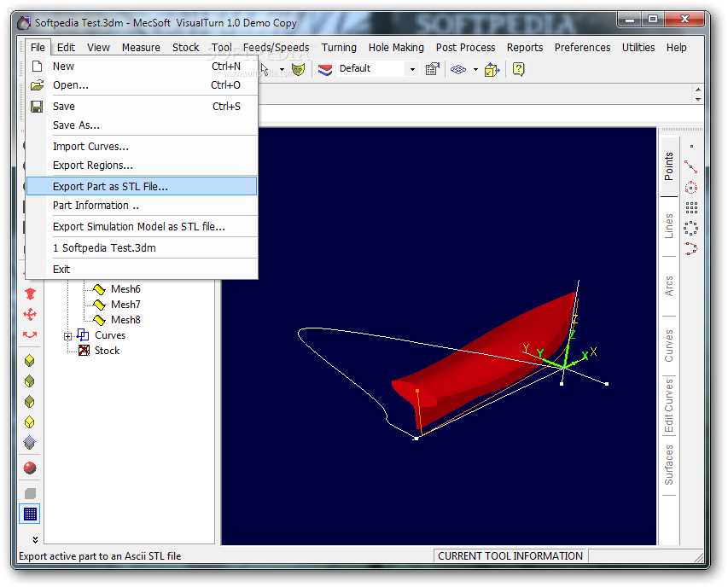Click the second yellow cube view icon

[30, 381]
